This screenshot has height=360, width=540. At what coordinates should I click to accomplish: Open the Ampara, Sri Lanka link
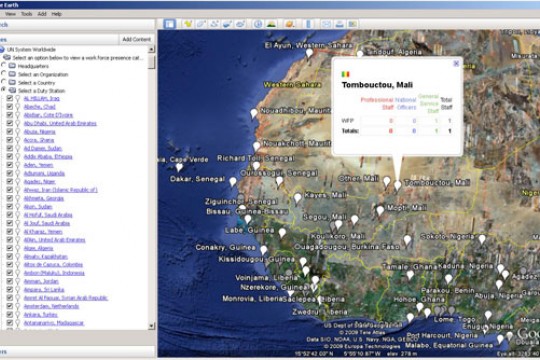(x=44, y=289)
